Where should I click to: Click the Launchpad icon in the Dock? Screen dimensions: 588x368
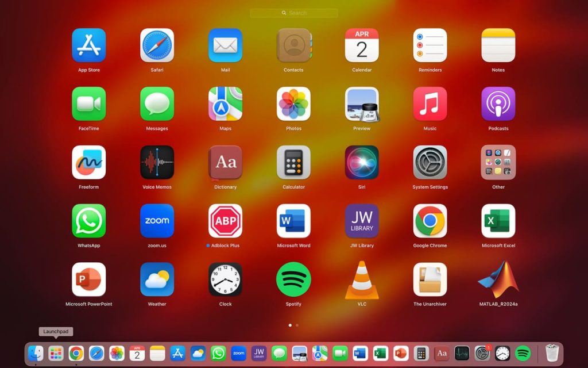tap(56, 354)
